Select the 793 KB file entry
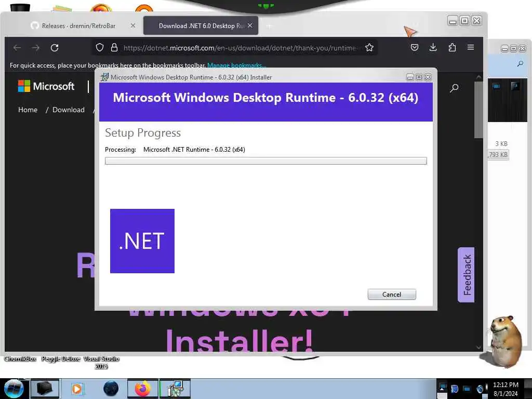532x399 pixels. pos(498,155)
